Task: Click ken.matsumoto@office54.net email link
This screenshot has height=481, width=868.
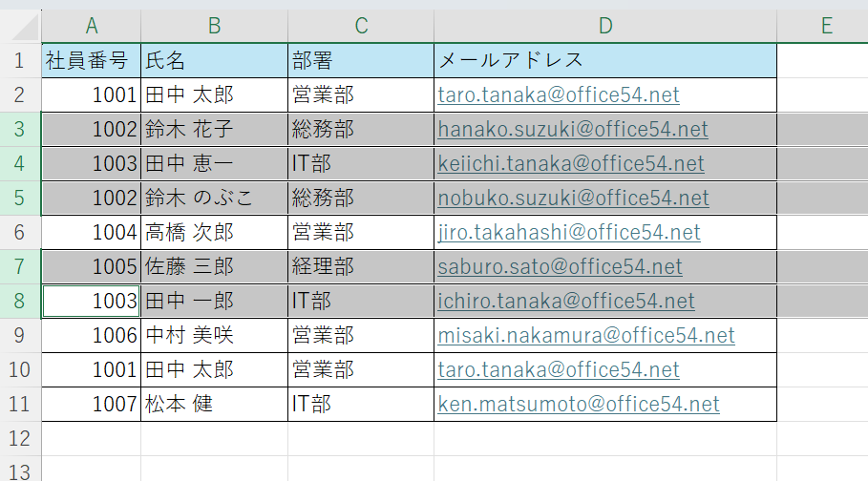Action: click(579, 404)
